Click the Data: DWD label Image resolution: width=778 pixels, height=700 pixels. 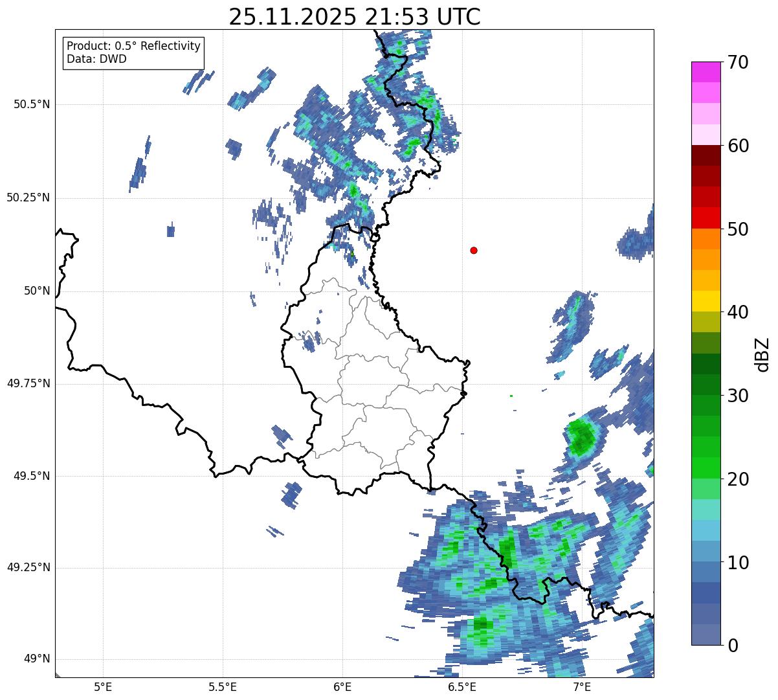pyautogui.click(x=96, y=59)
